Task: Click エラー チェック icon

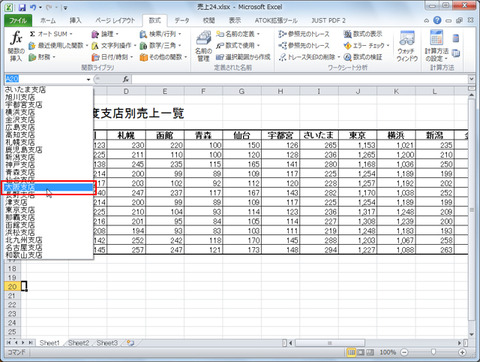Action: coord(348,45)
